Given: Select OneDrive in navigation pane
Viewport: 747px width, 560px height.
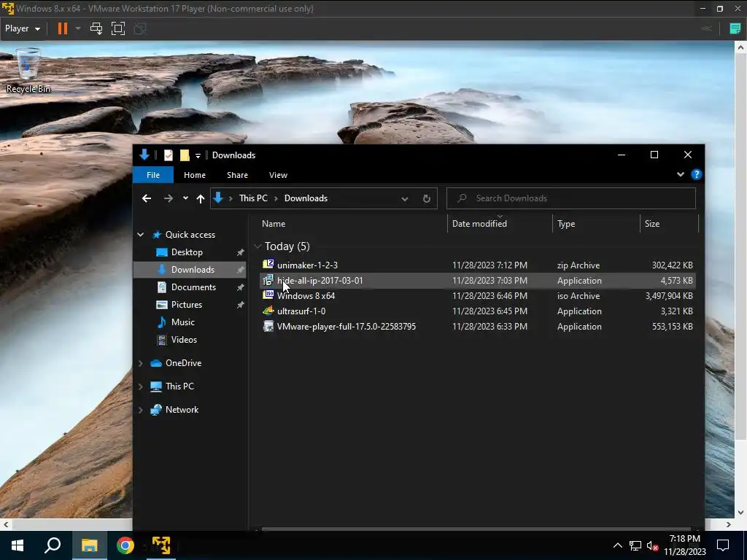Looking at the screenshot, I should [183, 363].
